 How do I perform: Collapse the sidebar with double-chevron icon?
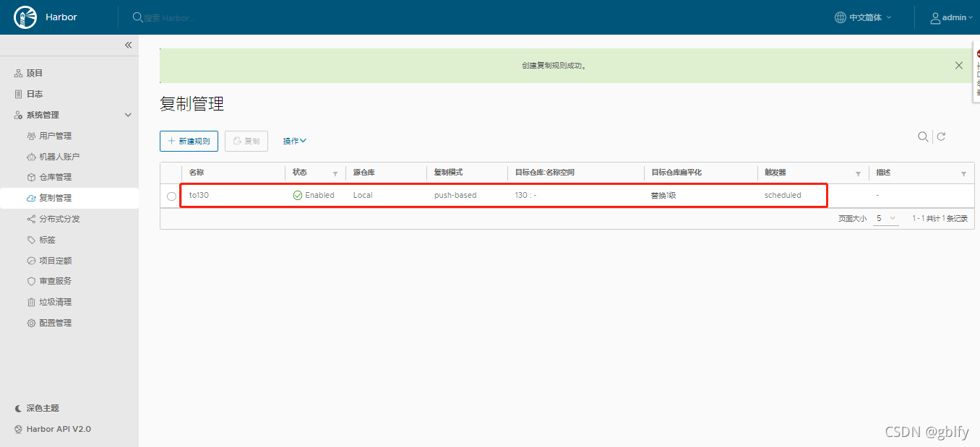pyautogui.click(x=128, y=45)
